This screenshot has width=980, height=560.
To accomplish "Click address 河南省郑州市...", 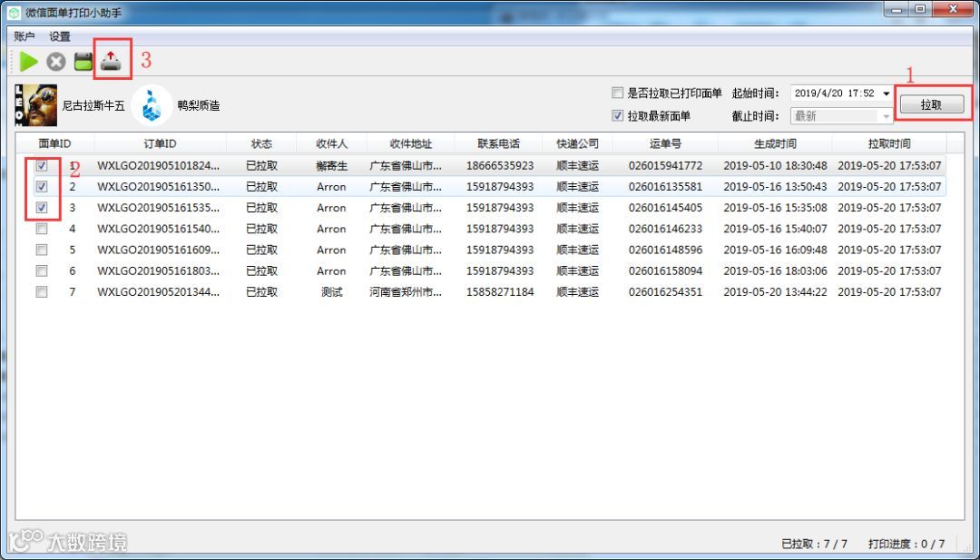I will (x=406, y=292).
